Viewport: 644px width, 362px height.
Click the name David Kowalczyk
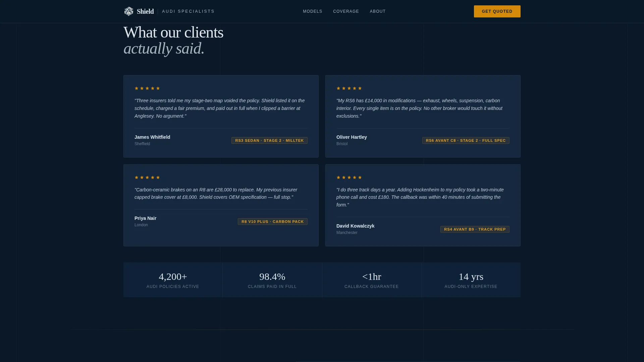(x=355, y=226)
